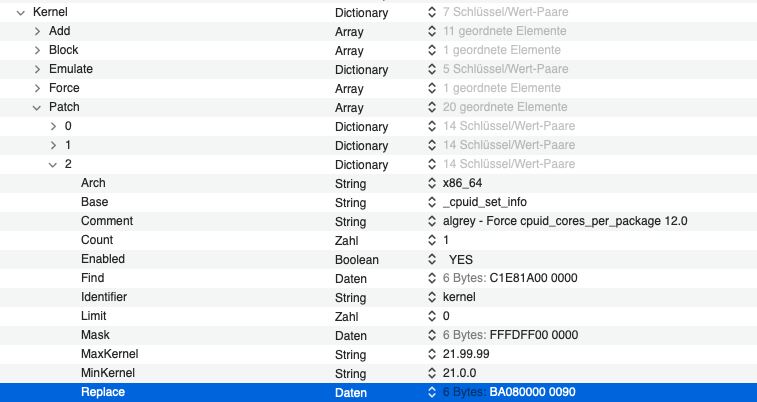Image resolution: width=757 pixels, height=402 pixels.
Task: Toggle the Enabled YES value stepper
Action: (x=432, y=259)
